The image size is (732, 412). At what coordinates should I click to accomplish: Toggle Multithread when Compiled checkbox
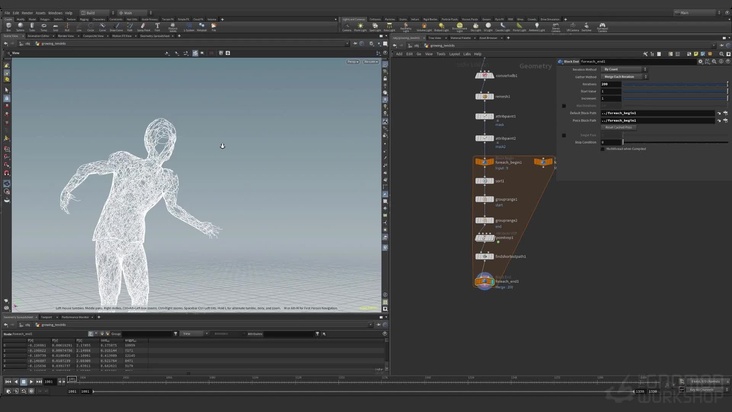tap(604, 148)
